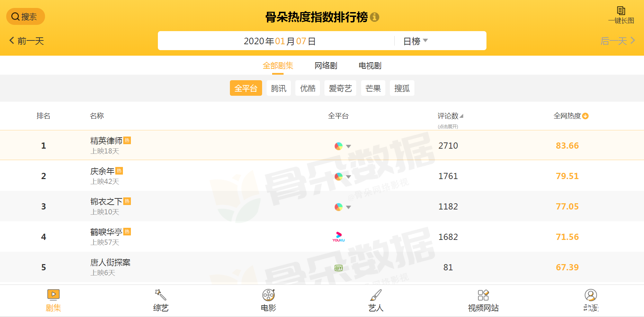Click the 搜索 search button

25,16
